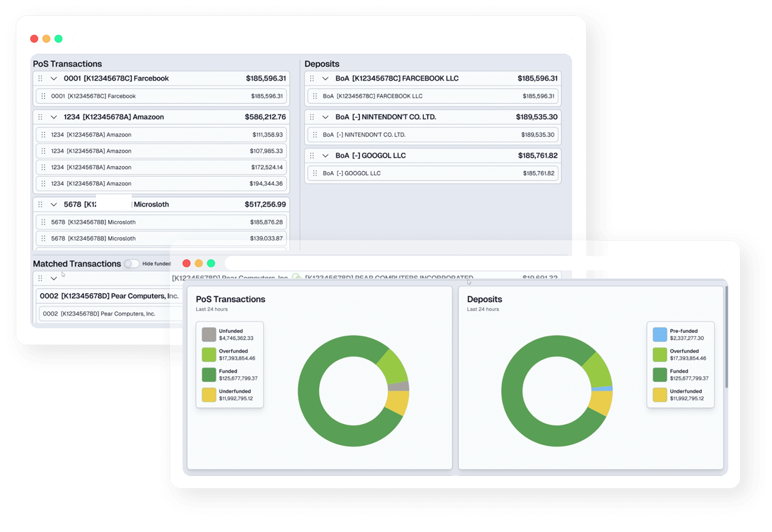
Task: Click drag handle on 0001 Farcebook group
Action: pyautogui.click(x=40, y=78)
